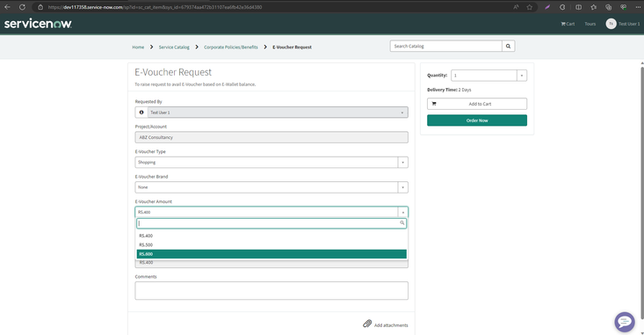Collapse the E-Voucher Amount dropdown
Viewport: 644px width, 335px height.
271,212
